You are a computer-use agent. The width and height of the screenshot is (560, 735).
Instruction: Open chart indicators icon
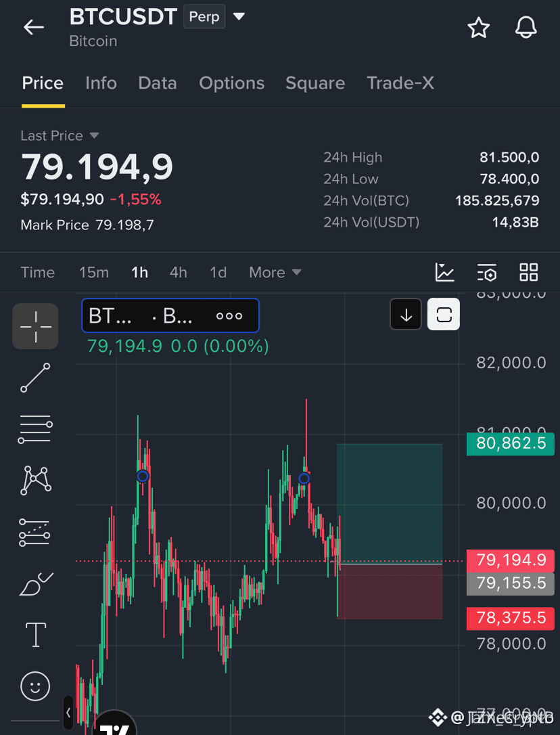coord(444,272)
